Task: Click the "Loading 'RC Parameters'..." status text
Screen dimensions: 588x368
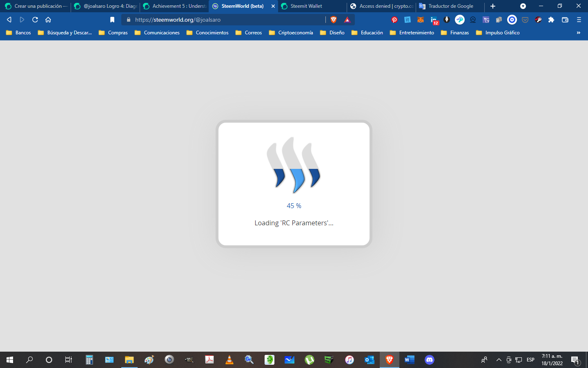Action: pos(294,223)
